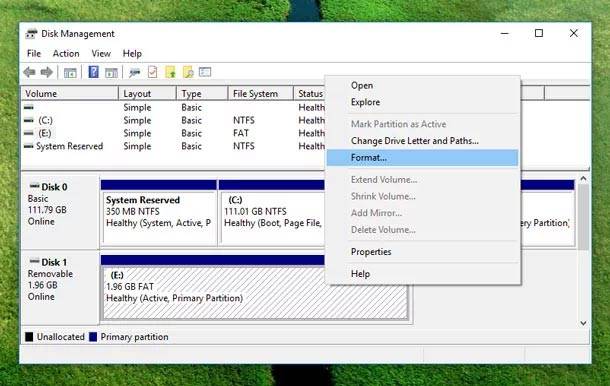
Task: Click the drive icon beside (C:) volume
Action: pos(29,121)
